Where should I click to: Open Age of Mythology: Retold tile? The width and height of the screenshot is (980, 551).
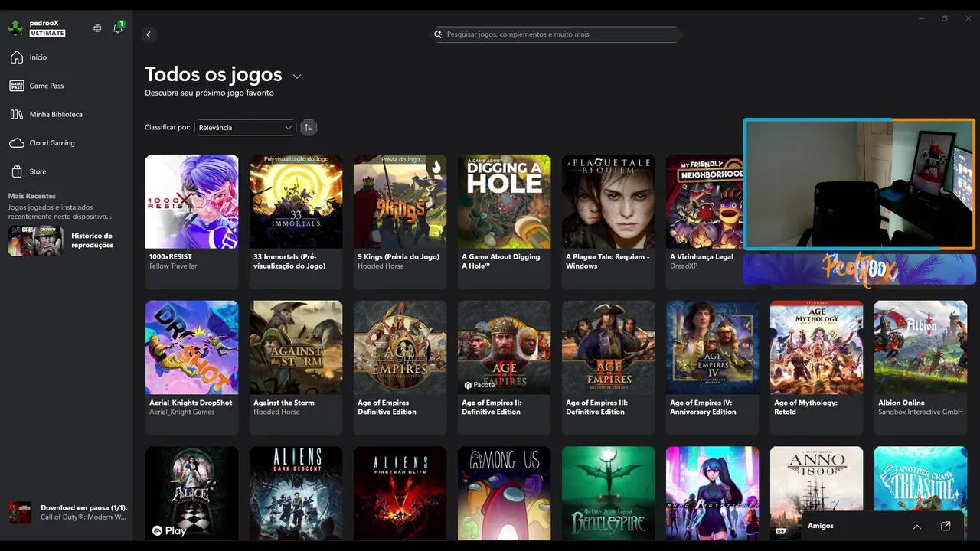(816, 367)
